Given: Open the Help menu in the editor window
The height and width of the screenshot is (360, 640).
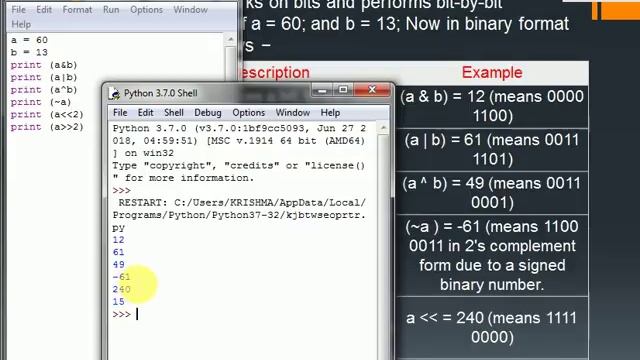Looking at the screenshot, I should pyautogui.click(x=21, y=24).
